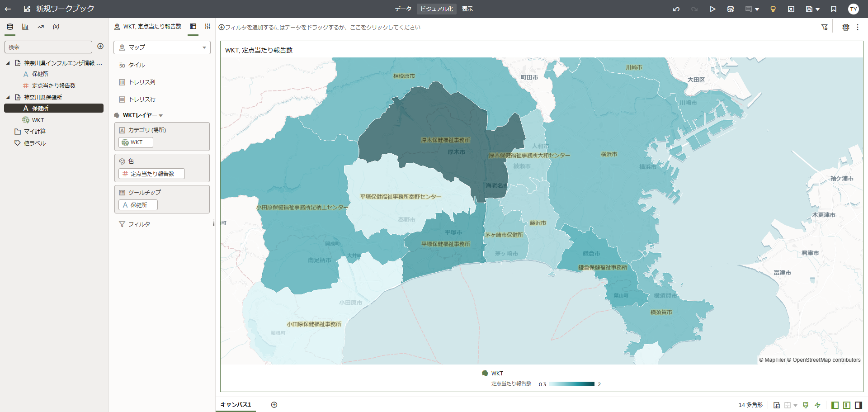Click the 定点当たり報告数 color legend gradient

point(572,384)
